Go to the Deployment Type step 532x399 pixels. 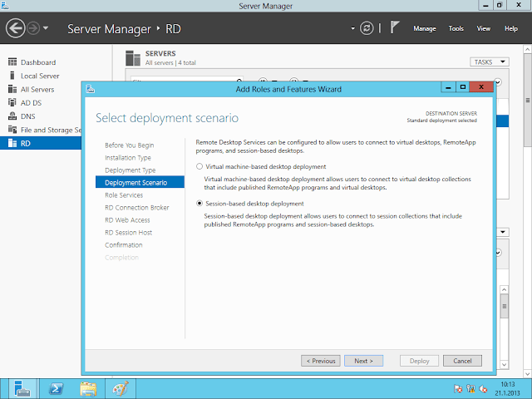coord(130,170)
